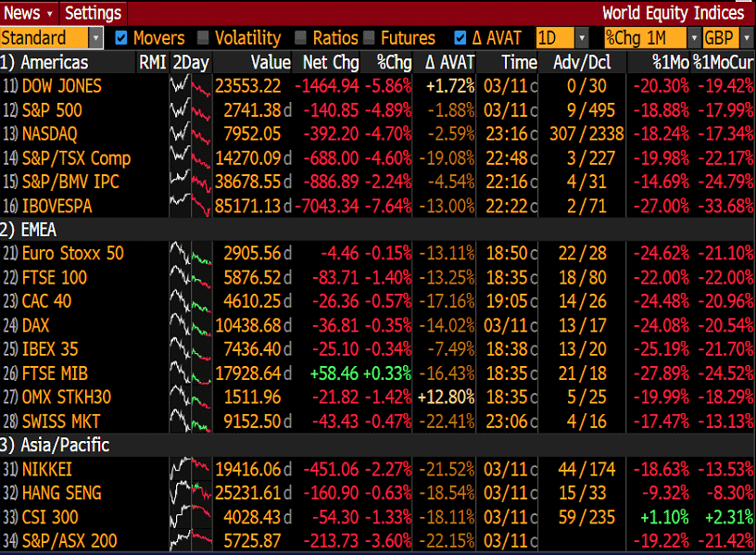The height and width of the screenshot is (555, 756).
Task: Click the OMX STKH30 AVAT value +12.80%
Action: pyautogui.click(x=446, y=397)
